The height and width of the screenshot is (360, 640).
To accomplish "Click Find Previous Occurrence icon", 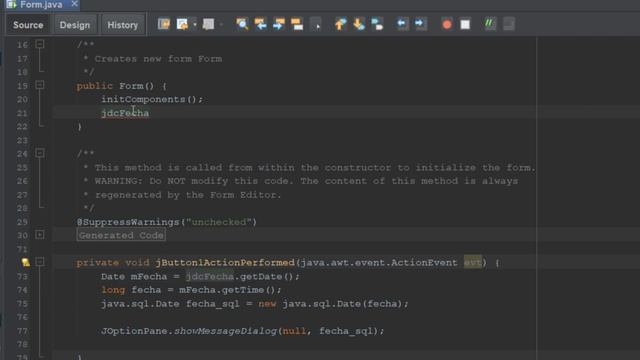I will pos(260,24).
